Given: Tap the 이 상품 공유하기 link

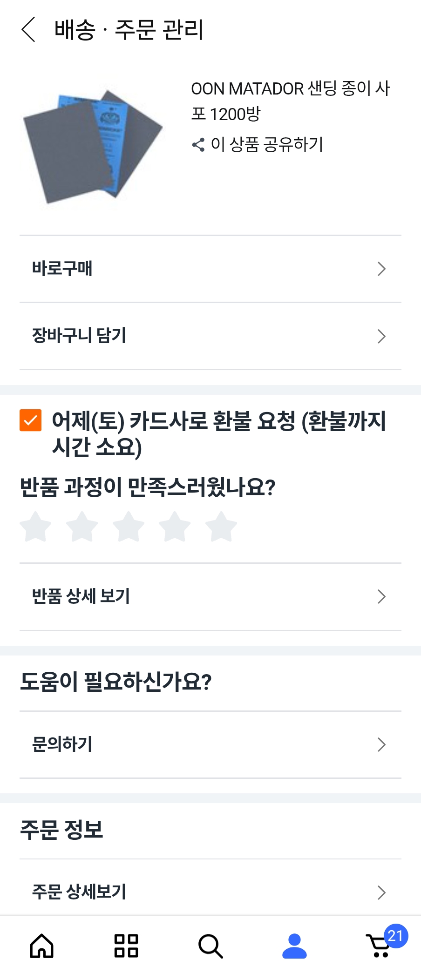Looking at the screenshot, I should click(267, 145).
